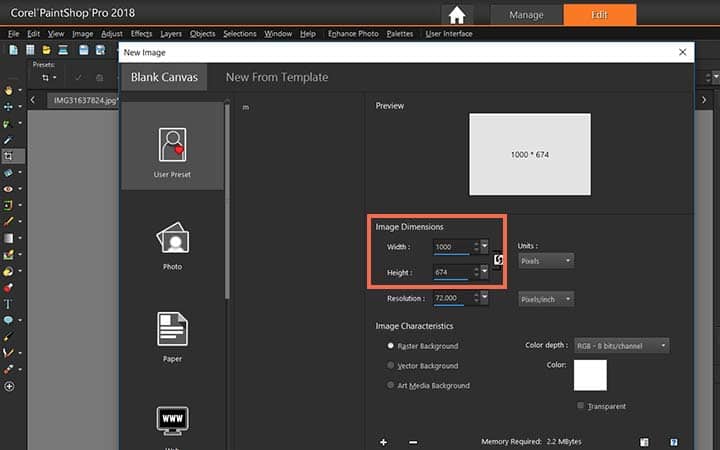720x450 pixels.
Task: Open the Layers menu
Action: pos(171,34)
